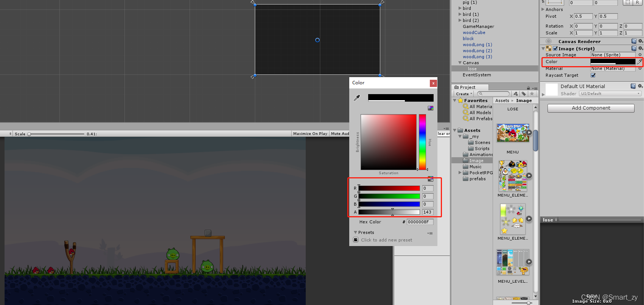Open the Presets options menu icon
The width and height of the screenshot is (644, 305).
point(430,233)
